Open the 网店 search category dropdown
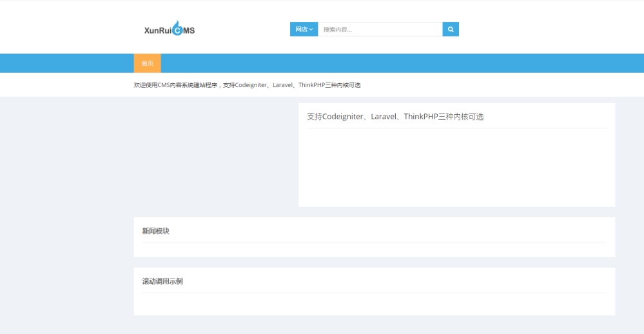The height and width of the screenshot is (334, 644). click(x=304, y=29)
